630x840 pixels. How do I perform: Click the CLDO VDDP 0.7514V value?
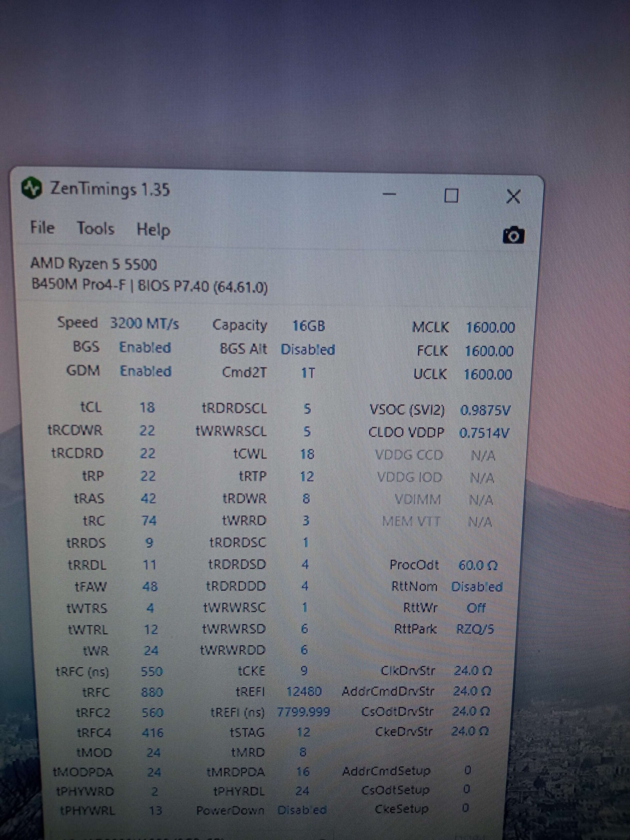point(484,433)
